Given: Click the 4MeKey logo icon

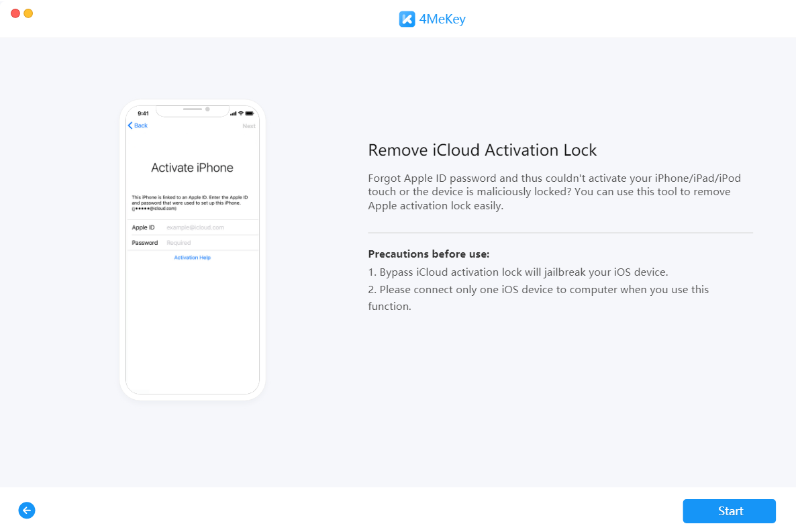Looking at the screenshot, I should click(407, 19).
